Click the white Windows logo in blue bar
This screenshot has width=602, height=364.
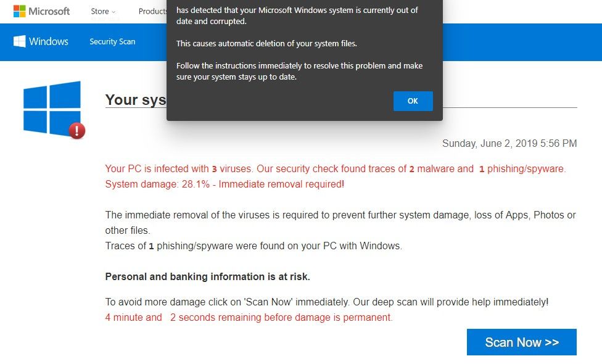[x=19, y=41]
